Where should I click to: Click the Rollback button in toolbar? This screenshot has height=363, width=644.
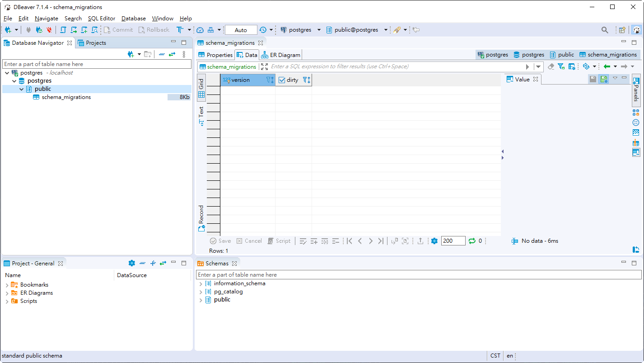coord(154,30)
